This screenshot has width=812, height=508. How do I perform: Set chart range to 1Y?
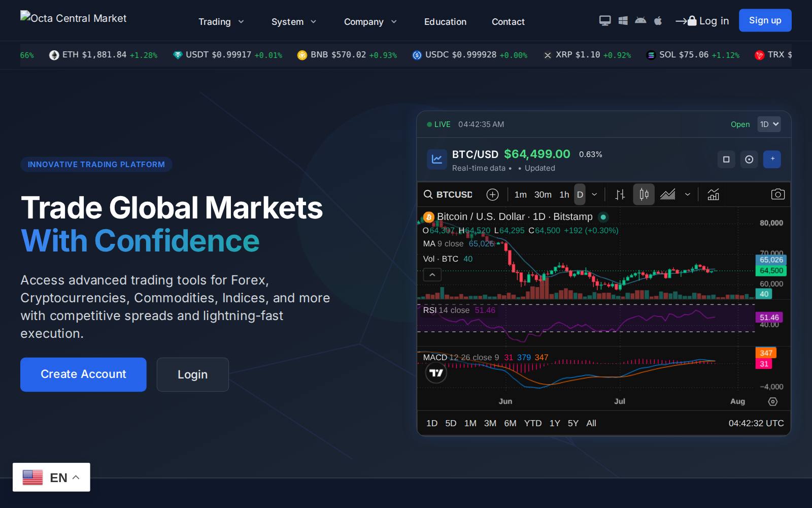coord(555,423)
